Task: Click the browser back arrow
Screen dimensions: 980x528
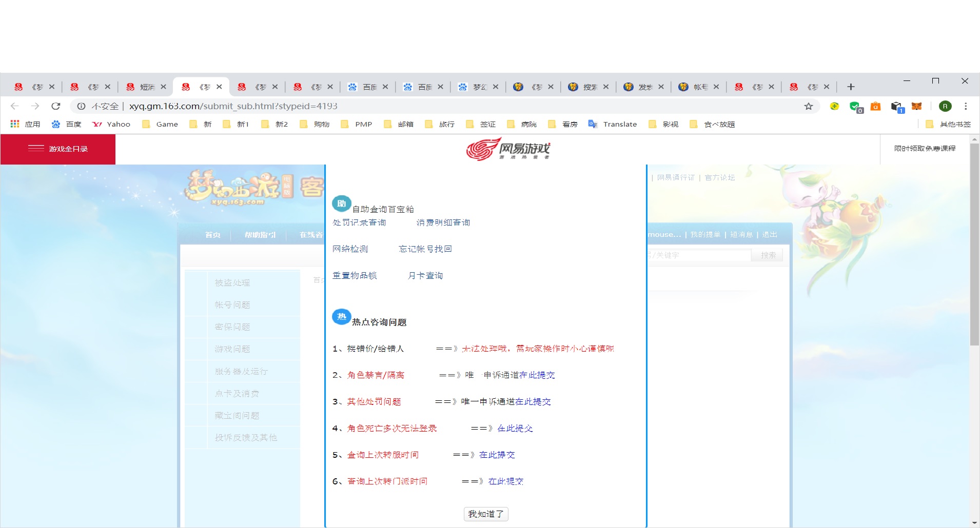Action: (x=14, y=106)
